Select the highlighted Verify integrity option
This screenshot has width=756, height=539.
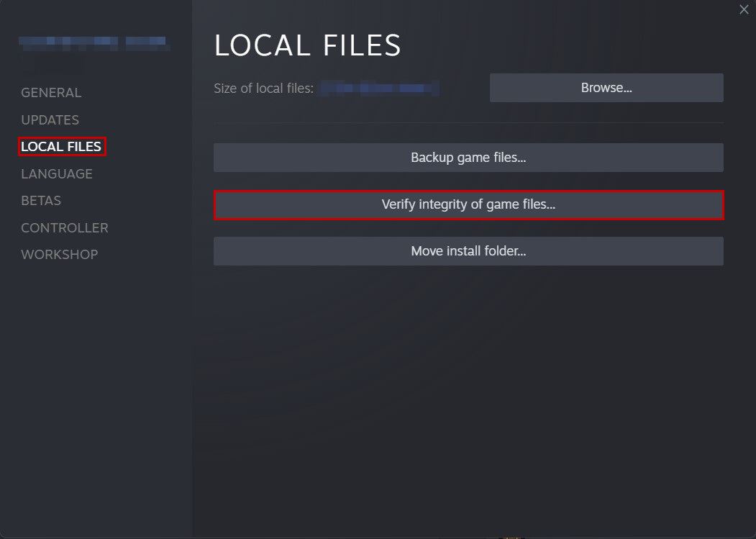pos(468,204)
